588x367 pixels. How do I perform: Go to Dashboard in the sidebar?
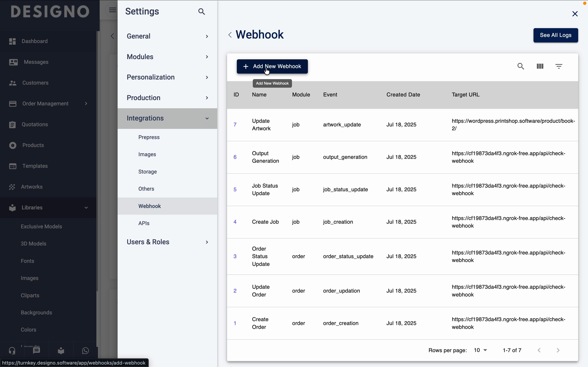(35, 41)
